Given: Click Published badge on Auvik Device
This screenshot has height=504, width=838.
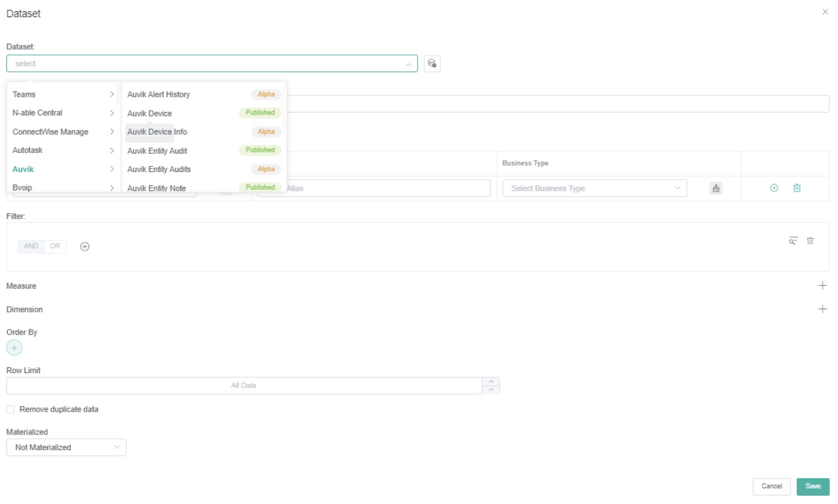Looking at the screenshot, I should pyautogui.click(x=260, y=113).
